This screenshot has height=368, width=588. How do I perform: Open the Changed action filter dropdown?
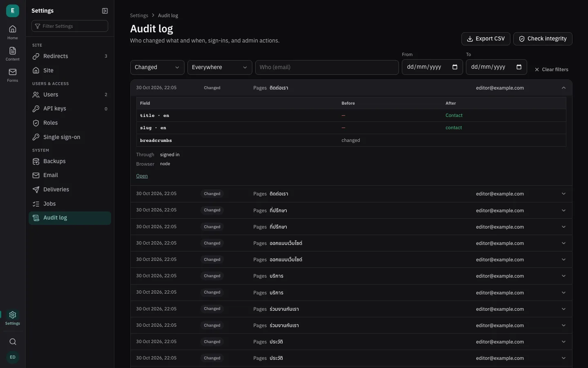157,67
